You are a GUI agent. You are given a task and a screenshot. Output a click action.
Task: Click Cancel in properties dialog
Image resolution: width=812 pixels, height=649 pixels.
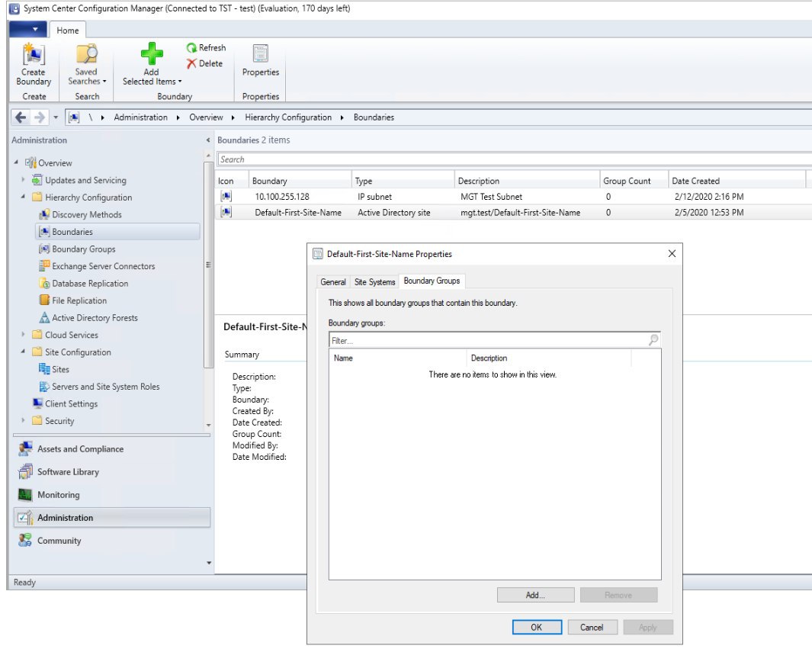click(x=592, y=627)
